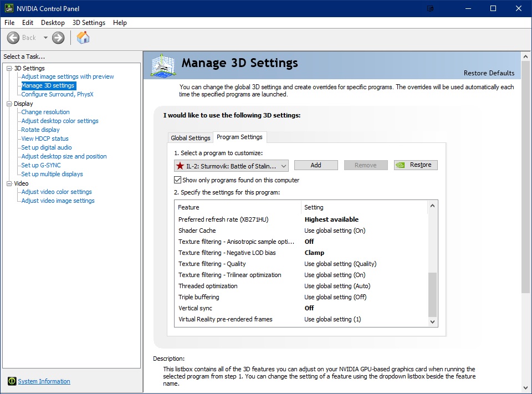Collapse the Display tree node
532x394 pixels.
point(9,104)
